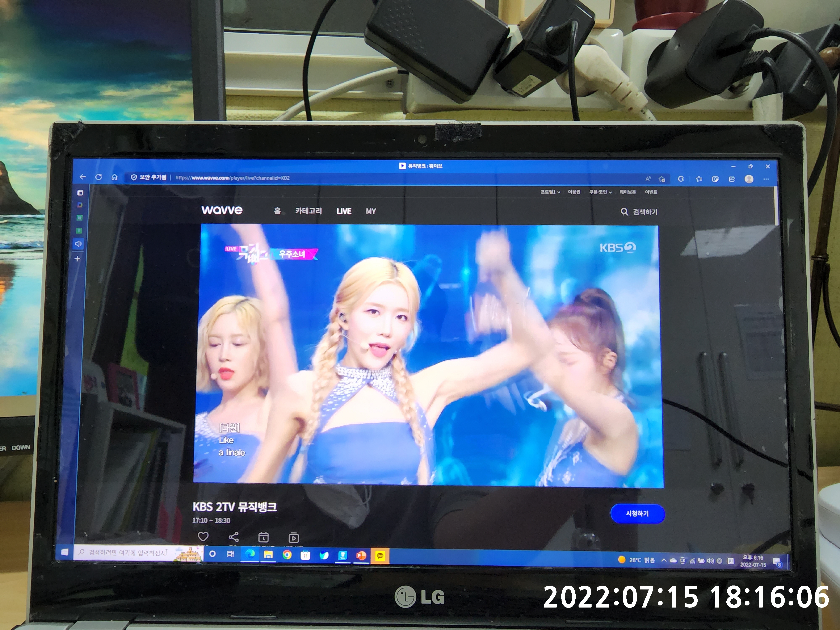Open Google Chrome from the taskbar

click(287, 555)
